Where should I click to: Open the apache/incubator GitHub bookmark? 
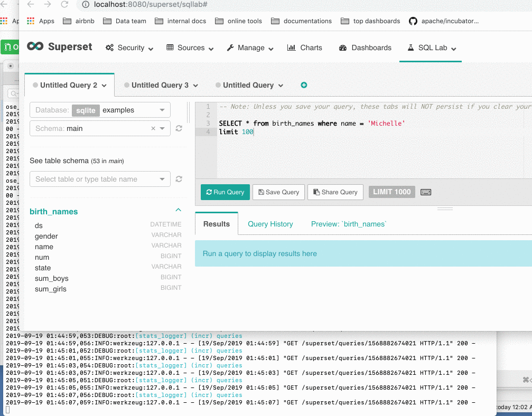444,21
